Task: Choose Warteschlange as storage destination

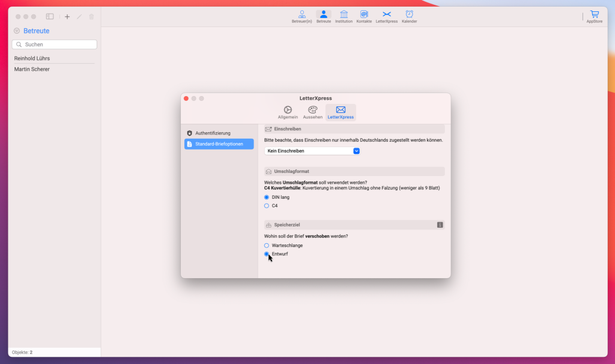Action: 266,246
